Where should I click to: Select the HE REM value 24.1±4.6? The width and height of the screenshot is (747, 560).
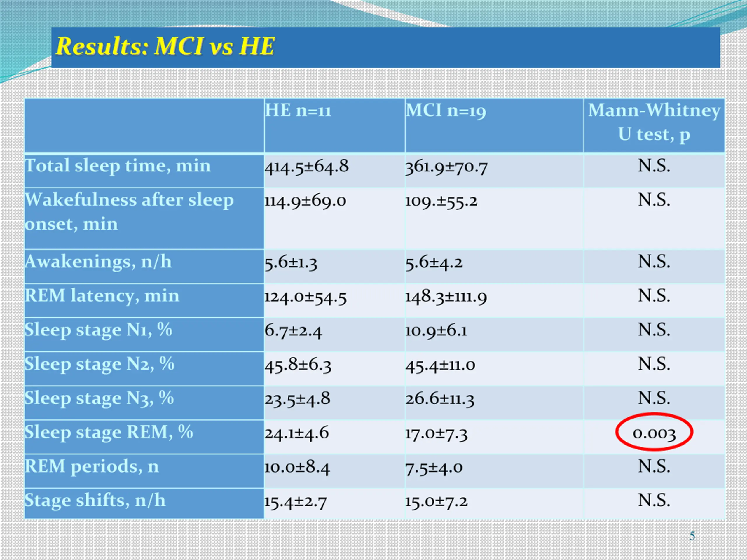(296, 433)
